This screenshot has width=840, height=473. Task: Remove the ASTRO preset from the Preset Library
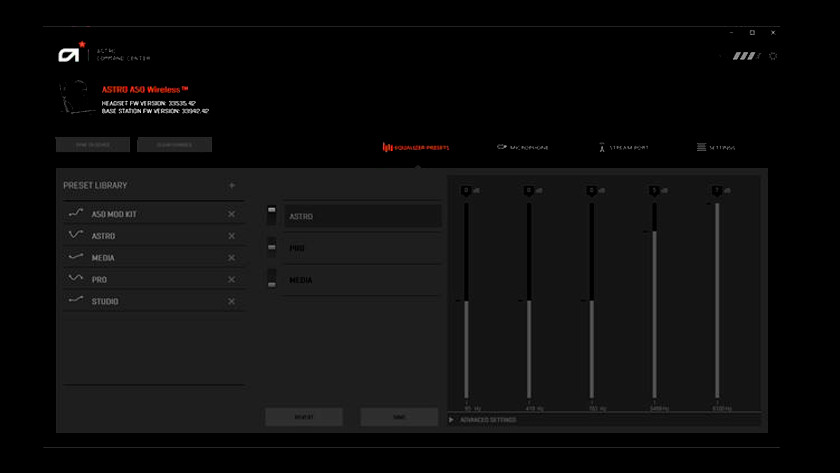231,236
